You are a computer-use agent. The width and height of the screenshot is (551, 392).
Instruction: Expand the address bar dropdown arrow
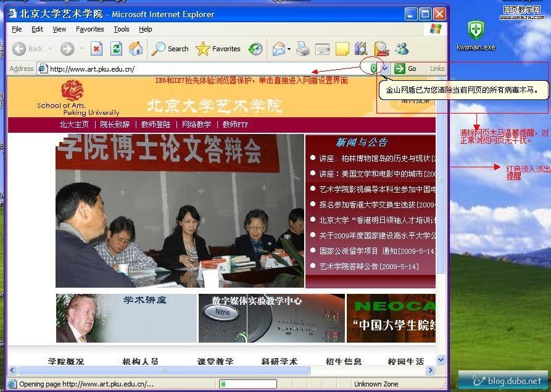pos(385,69)
